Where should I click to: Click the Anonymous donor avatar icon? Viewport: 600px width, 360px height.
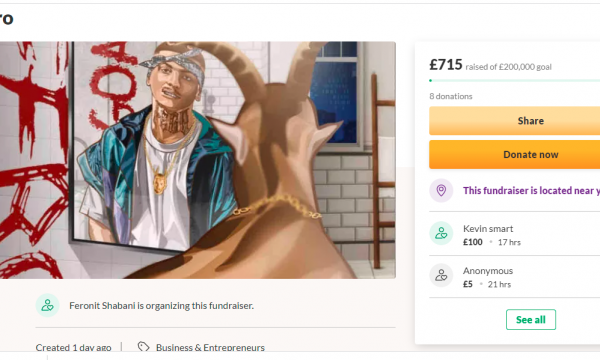(441, 275)
